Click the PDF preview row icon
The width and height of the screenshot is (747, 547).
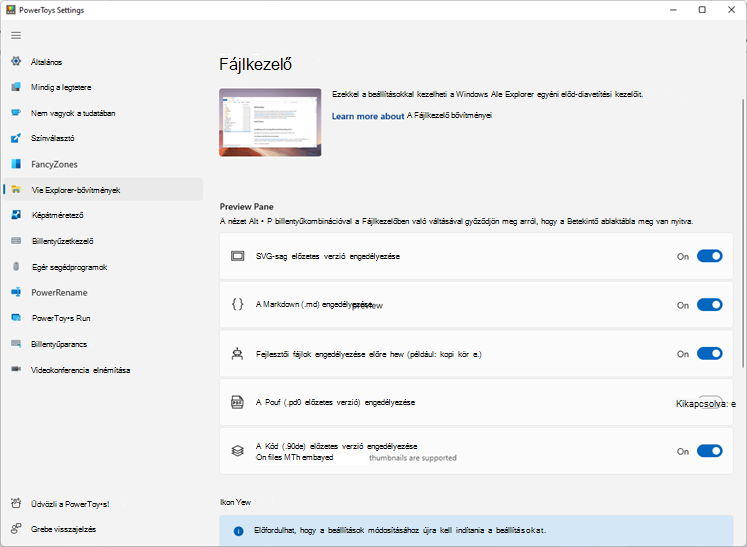pyautogui.click(x=237, y=402)
